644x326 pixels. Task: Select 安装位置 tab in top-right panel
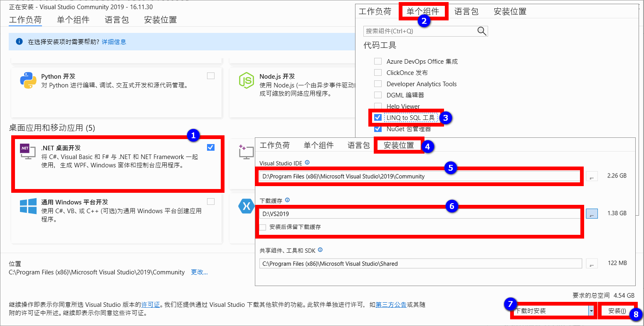coord(510,12)
